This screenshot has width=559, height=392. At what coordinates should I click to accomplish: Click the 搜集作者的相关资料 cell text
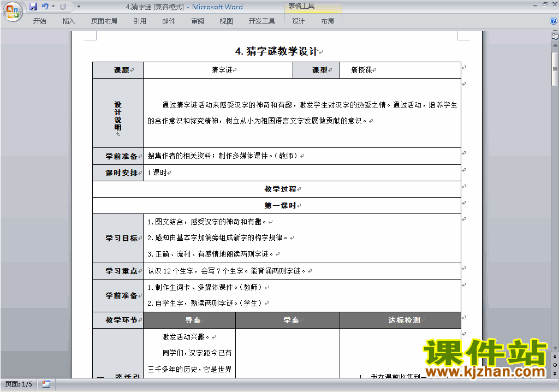[223, 156]
